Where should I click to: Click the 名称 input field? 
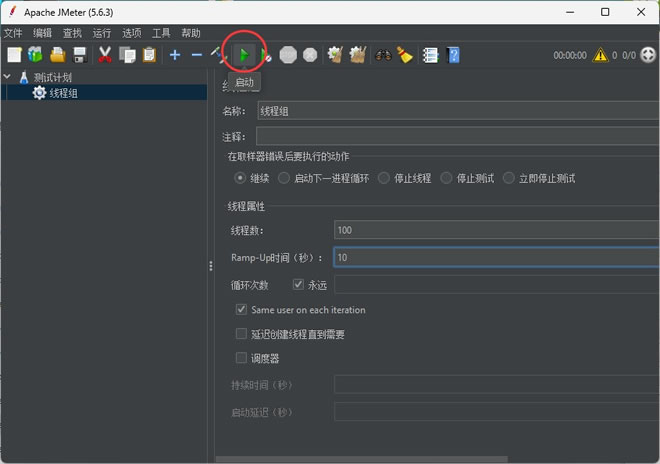(458, 111)
